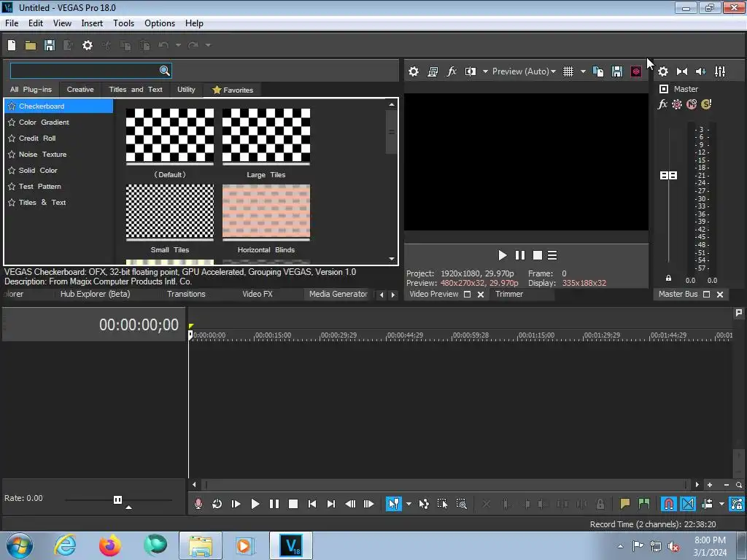Image resolution: width=747 pixels, height=560 pixels.
Task: Toggle the Auto Ripple button
Action: click(707, 504)
